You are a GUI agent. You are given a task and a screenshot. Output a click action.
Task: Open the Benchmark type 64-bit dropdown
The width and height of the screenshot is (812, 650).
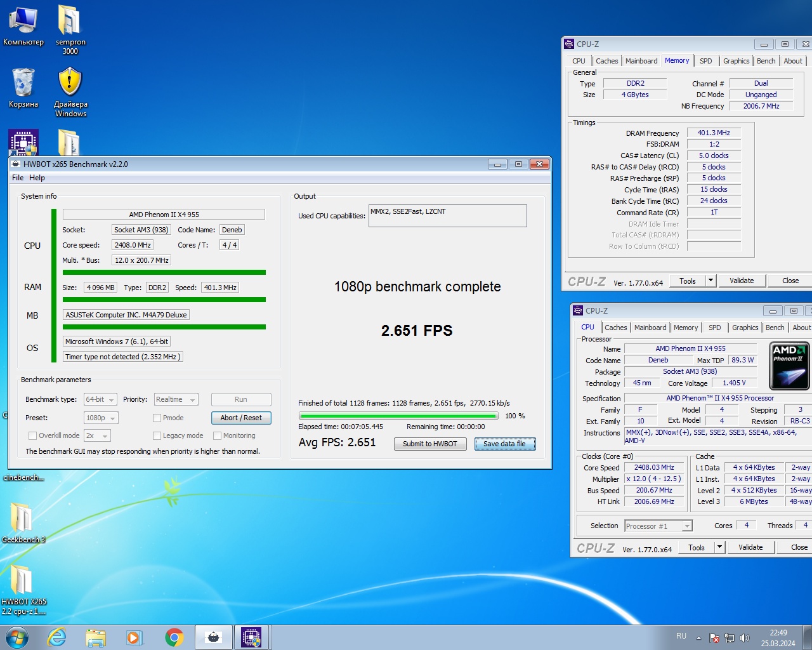pyautogui.click(x=100, y=399)
